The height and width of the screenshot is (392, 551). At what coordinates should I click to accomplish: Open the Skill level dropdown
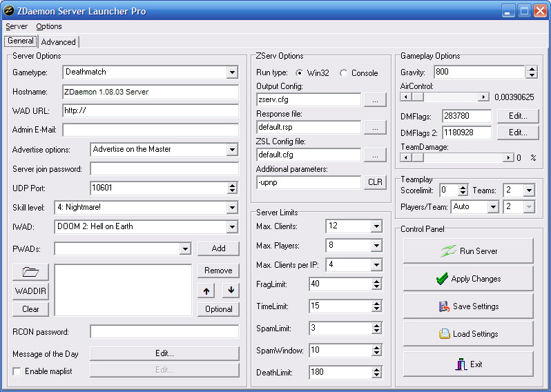[x=231, y=208]
